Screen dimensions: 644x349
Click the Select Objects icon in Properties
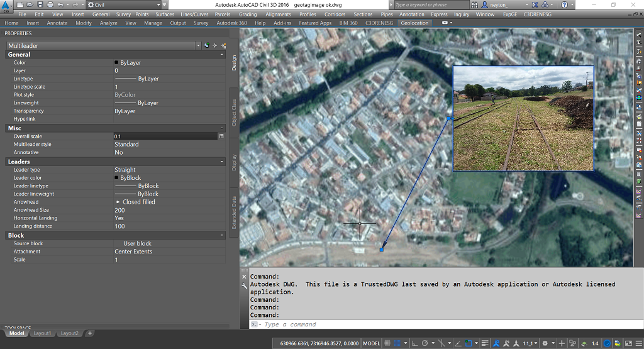point(214,45)
